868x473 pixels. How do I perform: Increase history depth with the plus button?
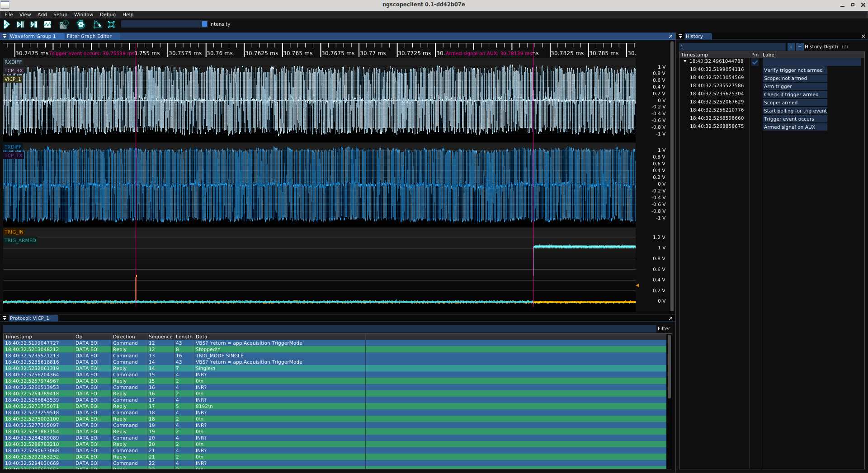(800, 47)
